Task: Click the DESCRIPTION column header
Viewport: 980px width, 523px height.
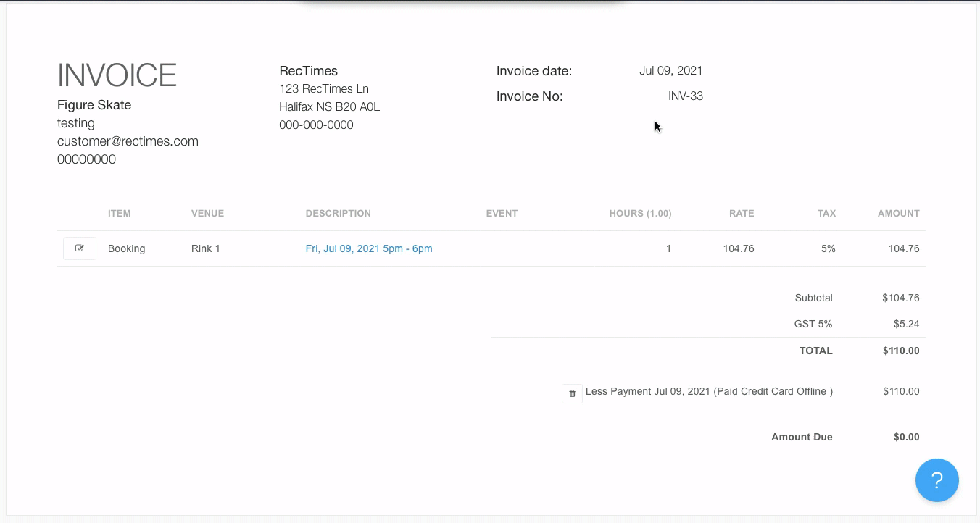Action: coord(338,214)
